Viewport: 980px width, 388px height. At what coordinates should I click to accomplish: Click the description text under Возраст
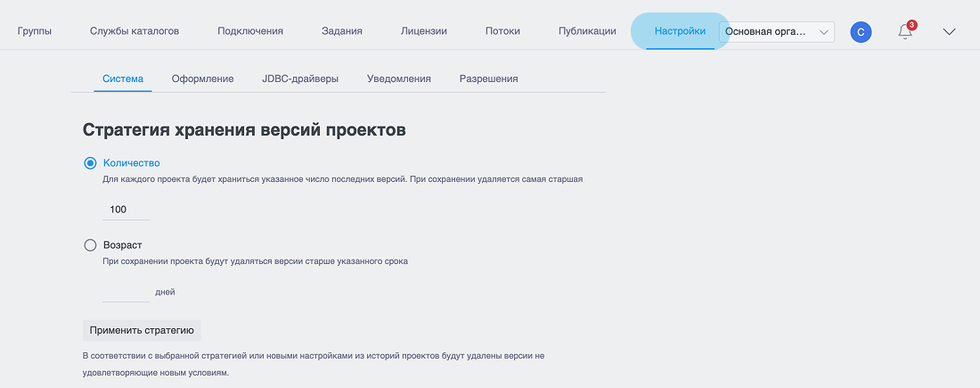pos(255,261)
